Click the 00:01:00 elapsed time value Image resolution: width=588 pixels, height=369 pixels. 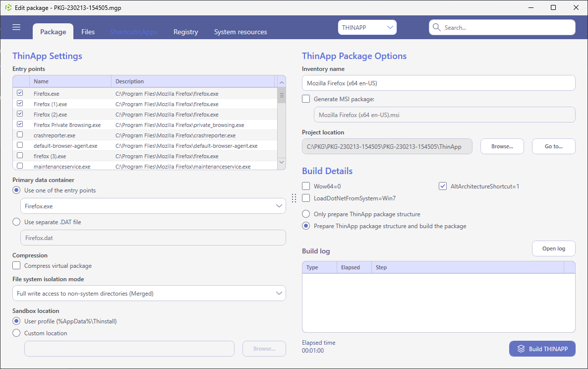click(x=313, y=351)
